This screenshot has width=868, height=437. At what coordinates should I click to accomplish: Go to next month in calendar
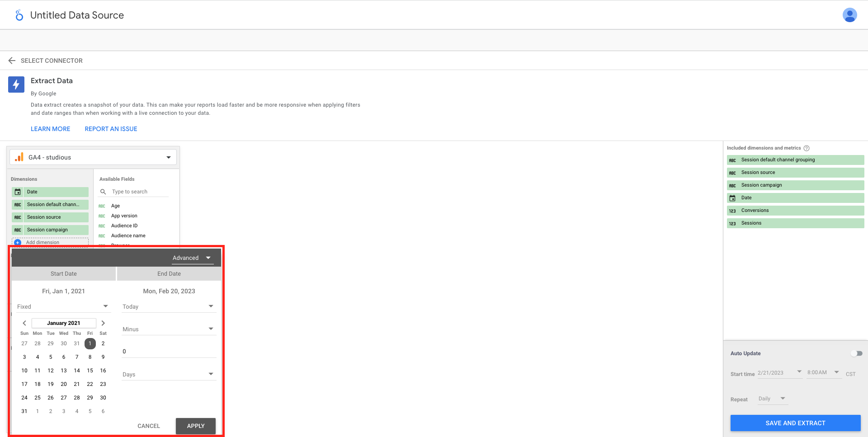pyautogui.click(x=103, y=323)
